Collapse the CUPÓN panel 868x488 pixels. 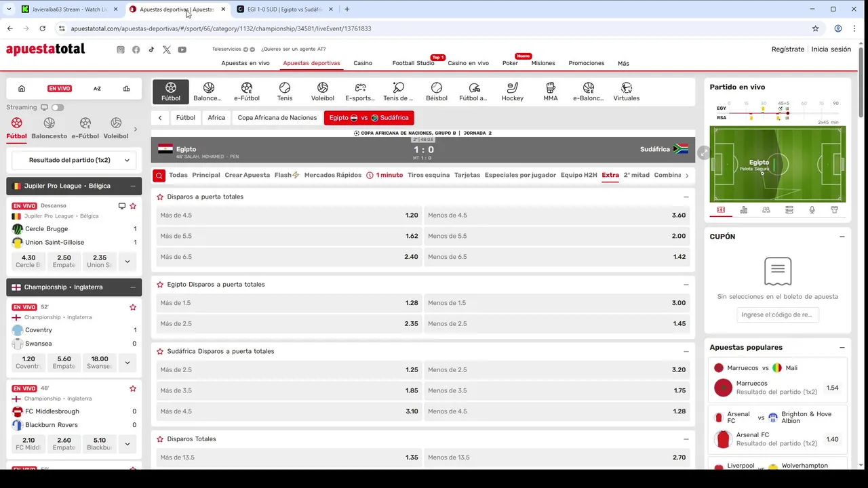(842, 237)
